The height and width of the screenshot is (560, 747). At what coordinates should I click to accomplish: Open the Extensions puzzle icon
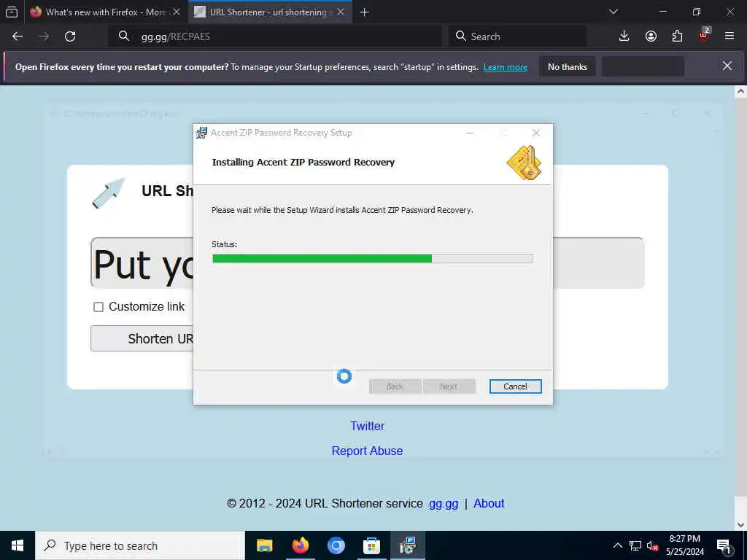click(677, 36)
